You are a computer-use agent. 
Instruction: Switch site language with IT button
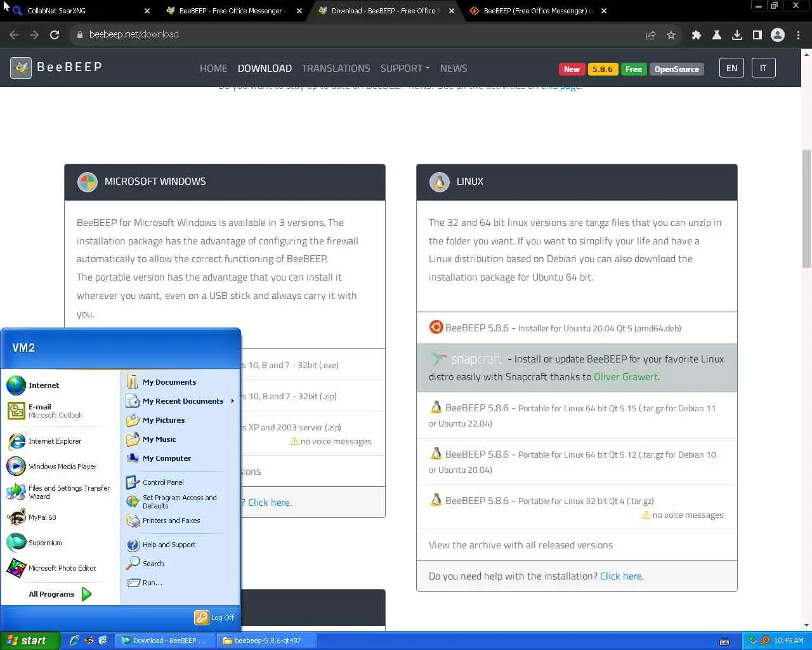pos(763,68)
